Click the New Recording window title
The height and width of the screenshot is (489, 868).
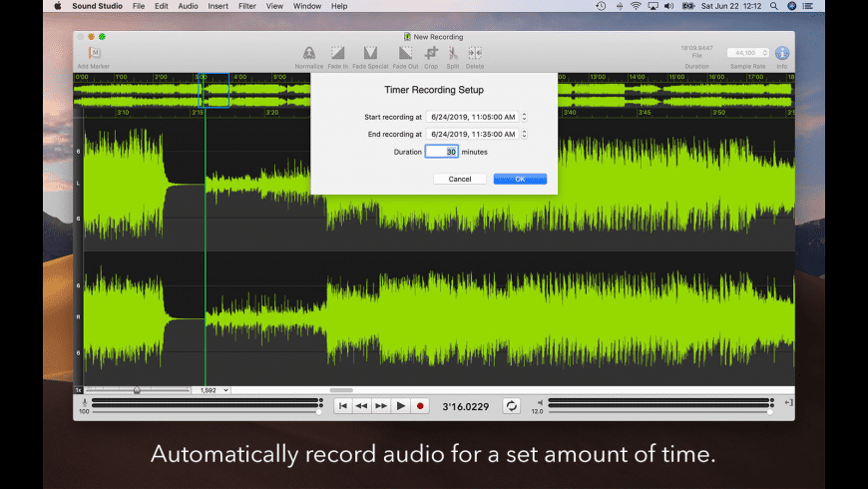pyautogui.click(x=438, y=37)
